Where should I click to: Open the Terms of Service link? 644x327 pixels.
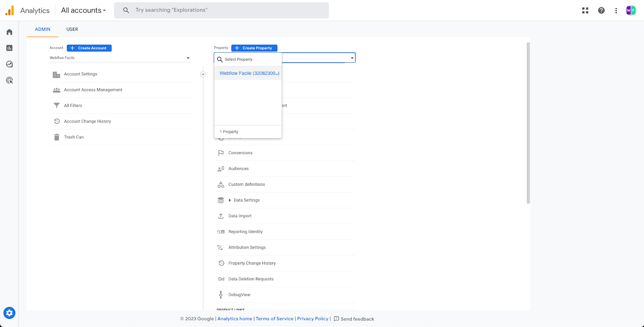point(275,319)
